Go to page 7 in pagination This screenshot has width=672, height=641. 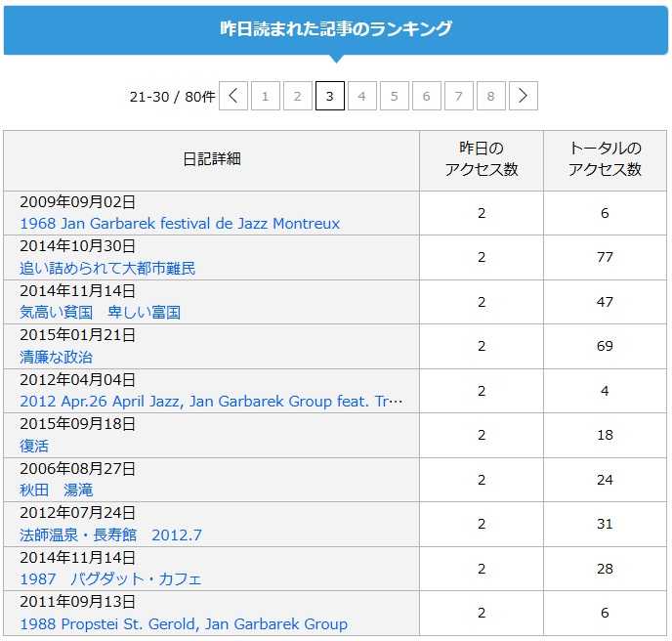(459, 96)
